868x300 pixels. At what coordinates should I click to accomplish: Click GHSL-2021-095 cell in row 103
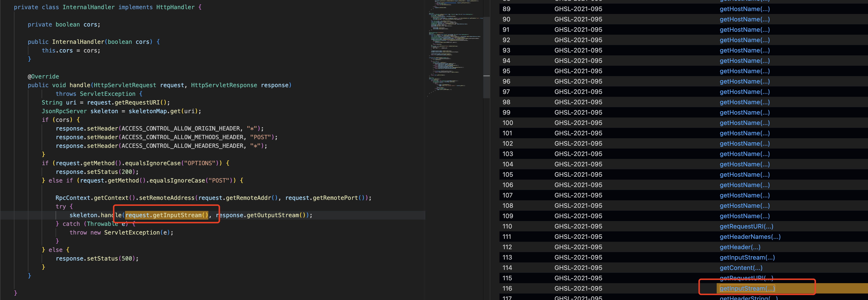[x=578, y=154]
